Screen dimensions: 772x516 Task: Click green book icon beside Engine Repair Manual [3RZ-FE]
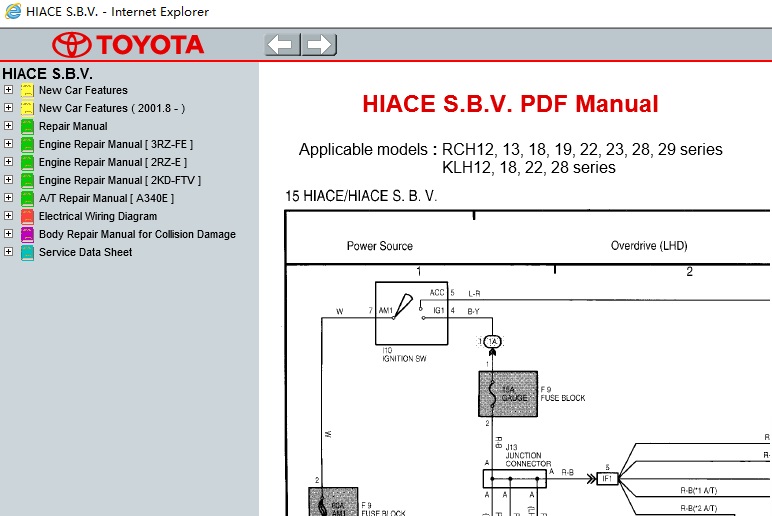click(27, 144)
